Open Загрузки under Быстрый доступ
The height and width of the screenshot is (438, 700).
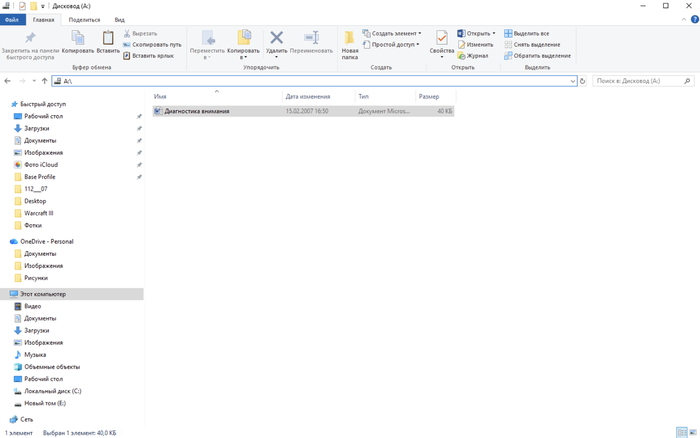coord(37,128)
